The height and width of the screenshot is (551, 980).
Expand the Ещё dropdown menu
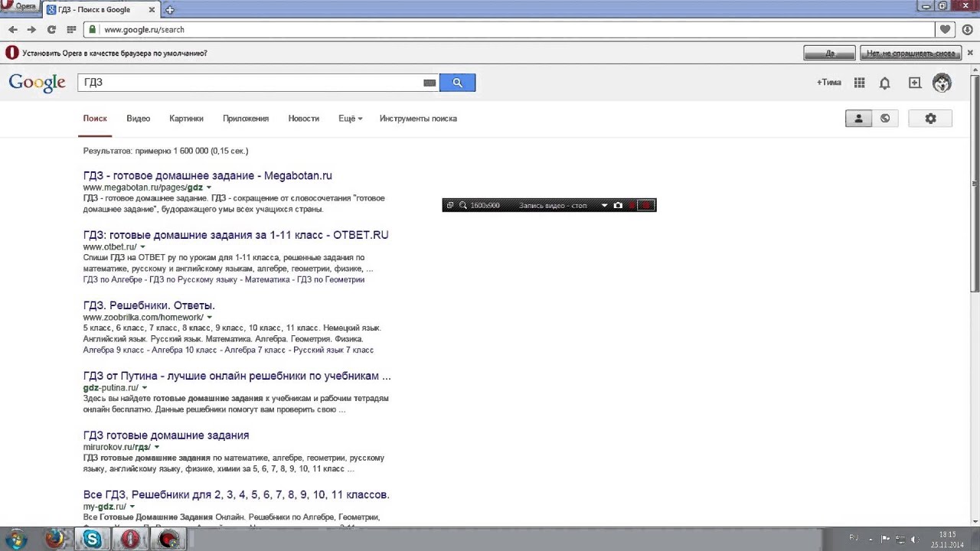[x=350, y=119]
